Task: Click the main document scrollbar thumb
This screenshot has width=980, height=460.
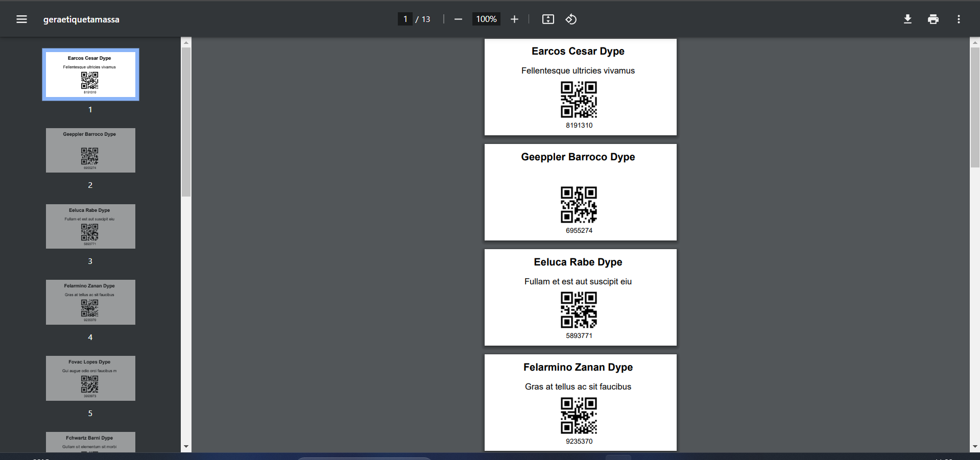Action: point(975,107)
